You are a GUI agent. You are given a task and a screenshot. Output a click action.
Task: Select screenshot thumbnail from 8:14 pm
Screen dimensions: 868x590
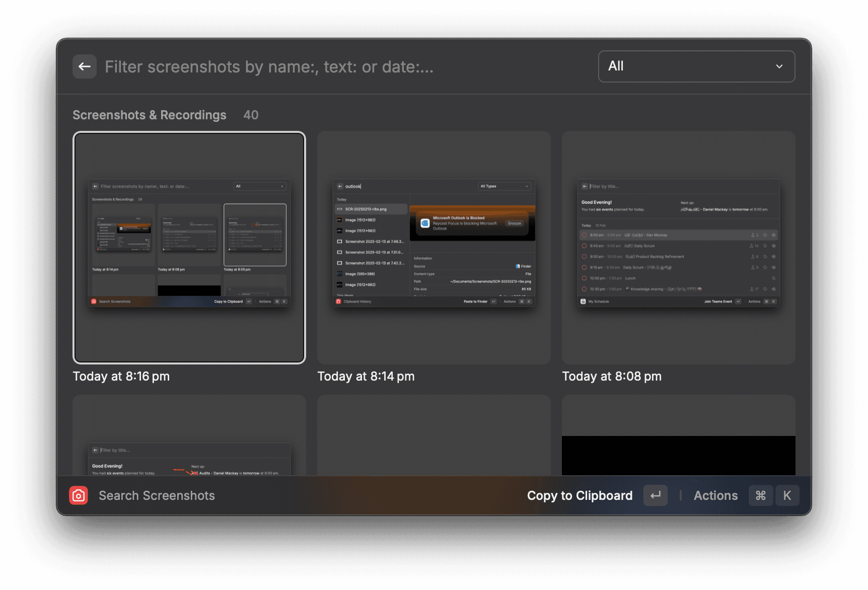coord(434,248)
